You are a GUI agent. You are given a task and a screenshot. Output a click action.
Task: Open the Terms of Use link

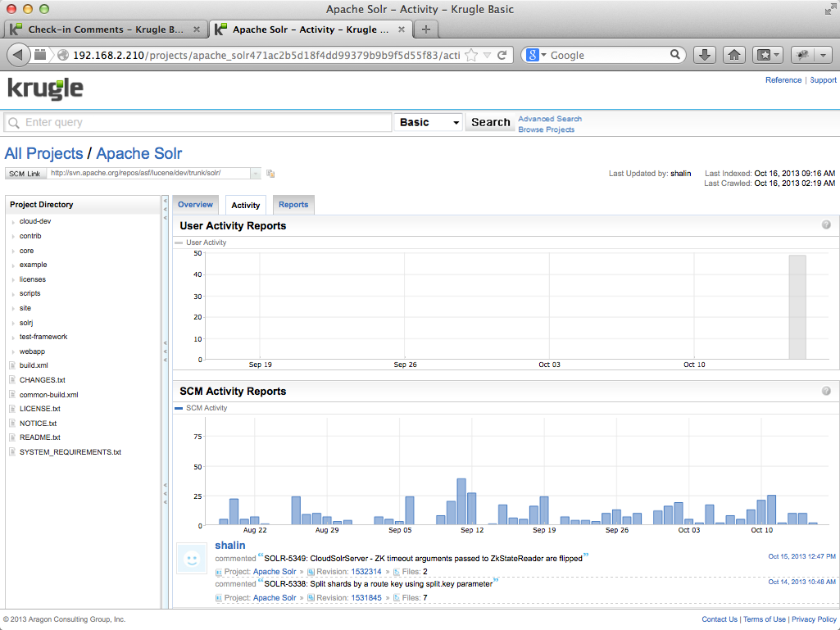pyautogui.click(x=765, y=619)
